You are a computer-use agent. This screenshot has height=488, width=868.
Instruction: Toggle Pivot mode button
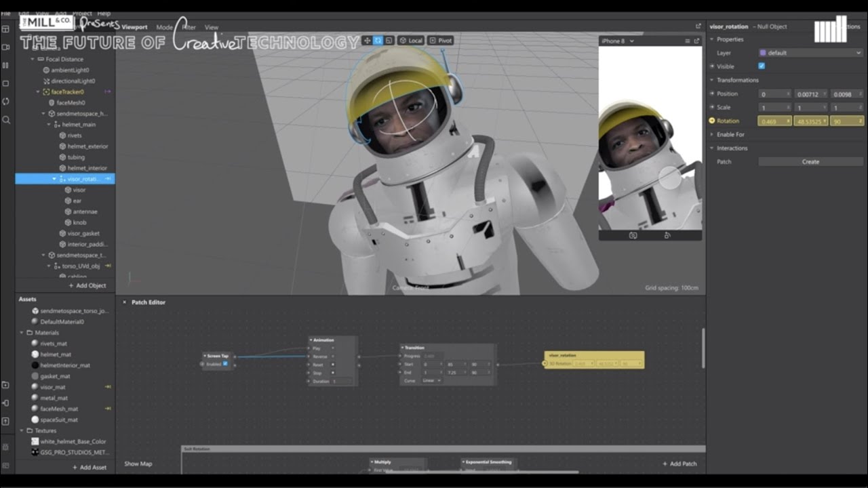441,41
